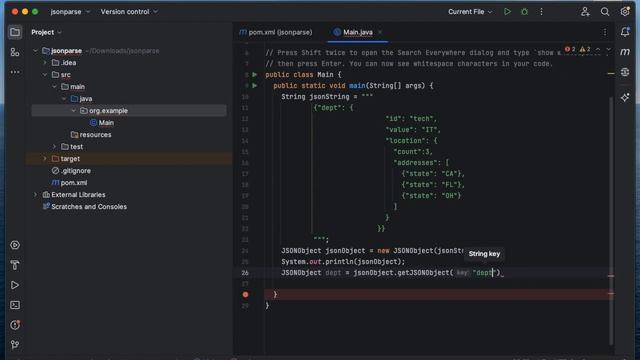The height and width of the screenshot is (360, 640).
Task: Collapse the main folder
Action: [x=54, y=87]
